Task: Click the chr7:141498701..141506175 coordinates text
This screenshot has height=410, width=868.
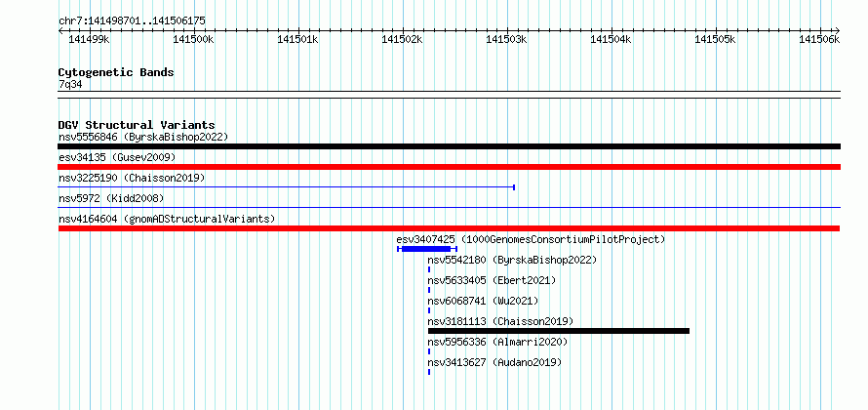Action: click(x=132, y=20)
